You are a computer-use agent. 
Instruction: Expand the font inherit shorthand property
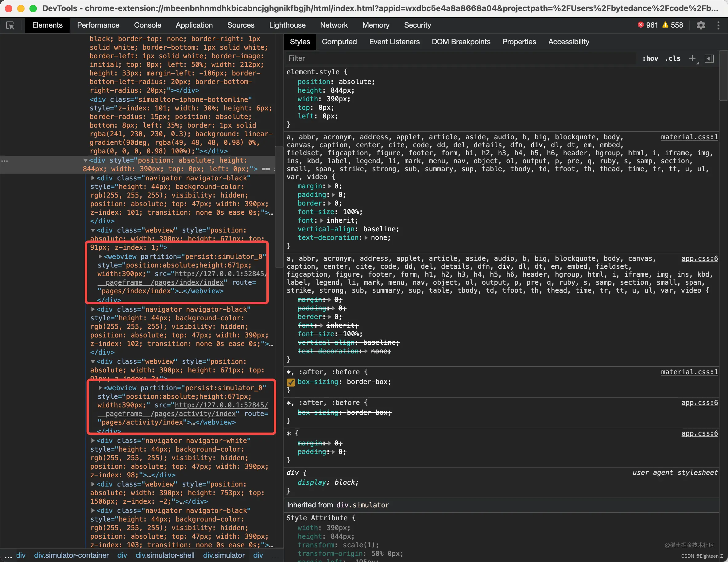point(322,221)
